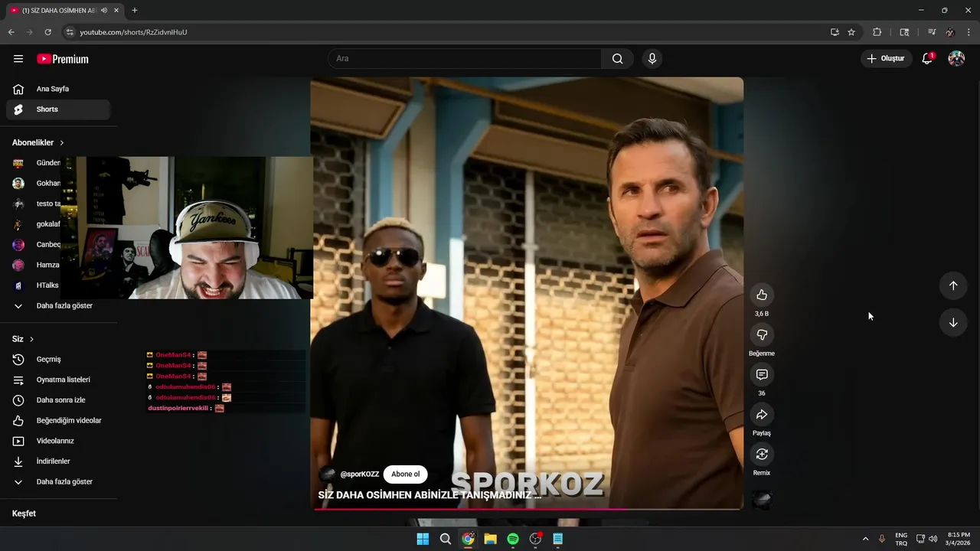The image size is (980, 551).
Task: Open Daha sonra izle list
Action: point(58,400)
